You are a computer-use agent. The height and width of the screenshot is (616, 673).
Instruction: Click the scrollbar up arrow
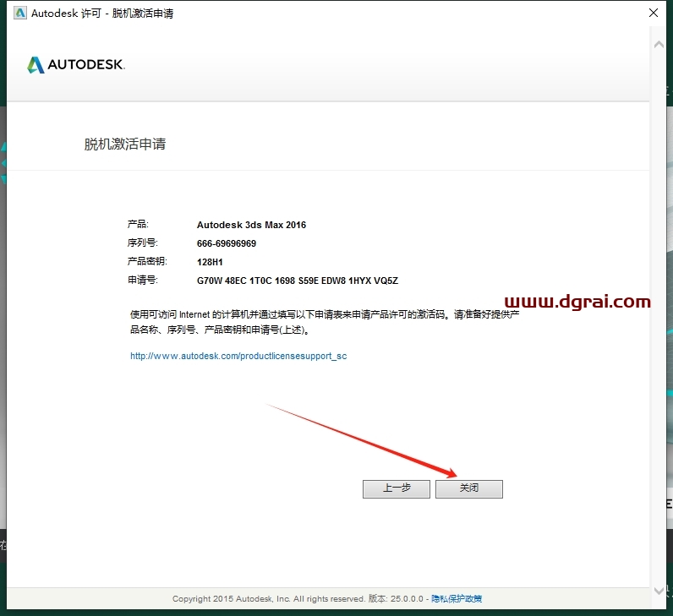(659, 44)
